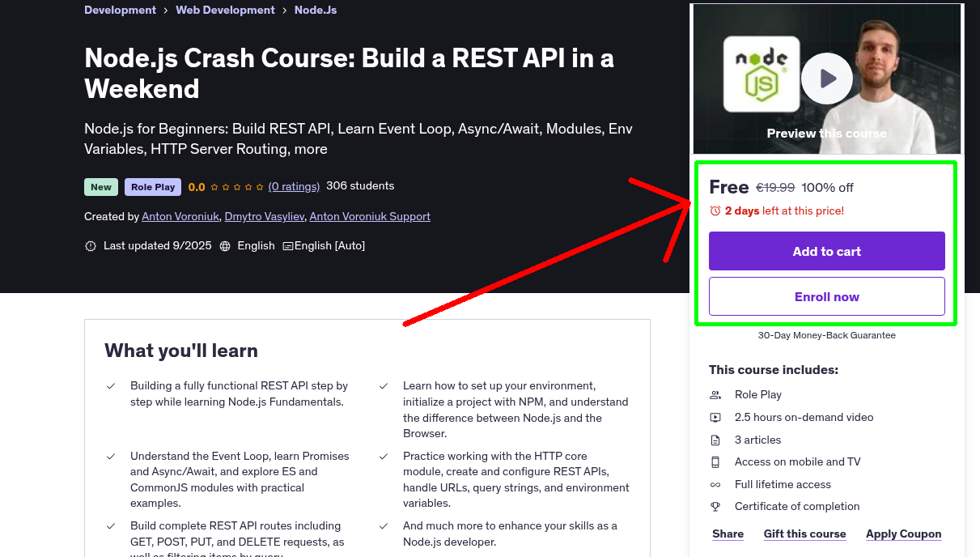Click checkmark beside 'And much more'
Viewport: 980px width, 557px height.
click(x=384, y=526)
